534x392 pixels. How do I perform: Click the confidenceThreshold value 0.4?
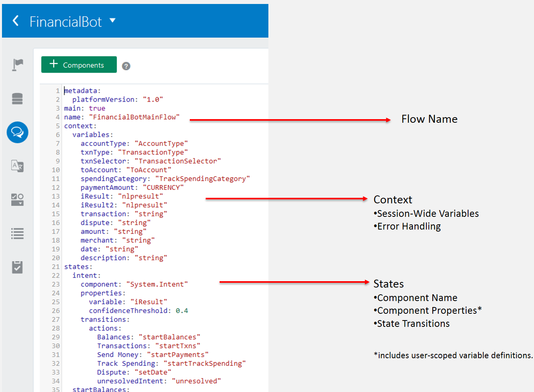pos(182,310)
